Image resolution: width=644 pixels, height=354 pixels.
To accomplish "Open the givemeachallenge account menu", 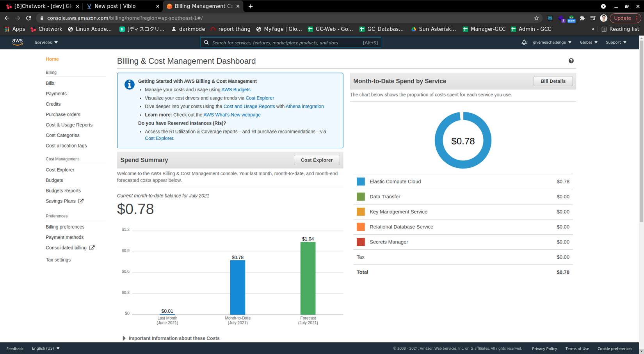I will pos(552,43).
